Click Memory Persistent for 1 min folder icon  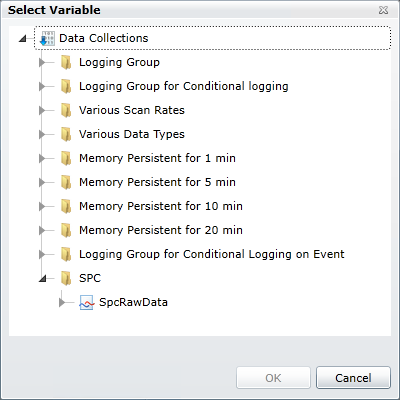pyautogui.click(x=66, y=158)
